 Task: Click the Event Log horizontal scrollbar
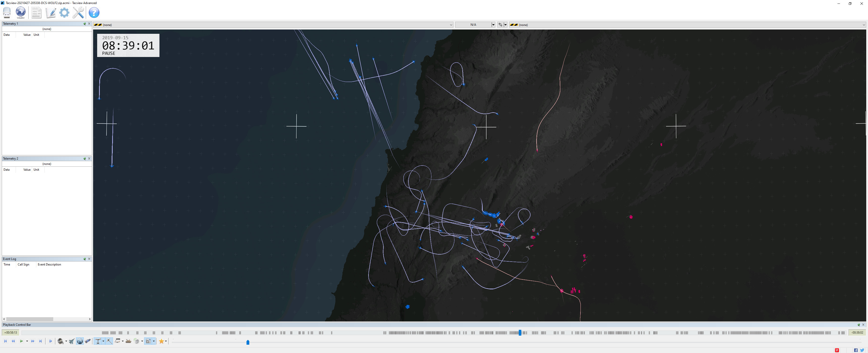coord(30,319)
